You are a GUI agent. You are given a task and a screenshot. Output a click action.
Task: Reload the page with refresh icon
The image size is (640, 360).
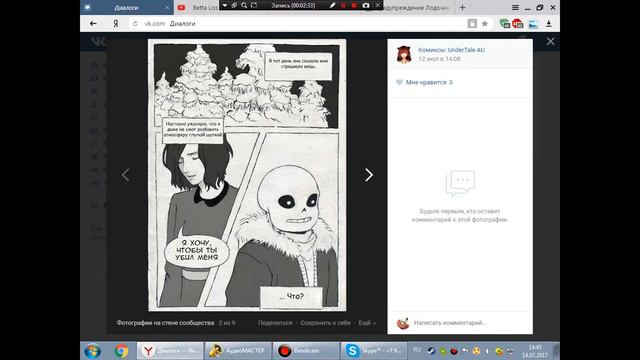click(135, 24)
